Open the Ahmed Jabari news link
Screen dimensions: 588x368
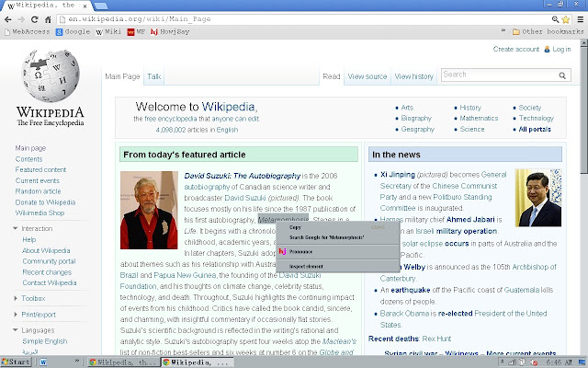click(x=470, y=220)
